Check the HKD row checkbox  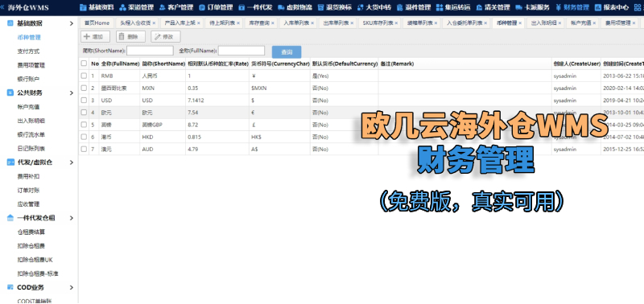click(x=84, y=137)
